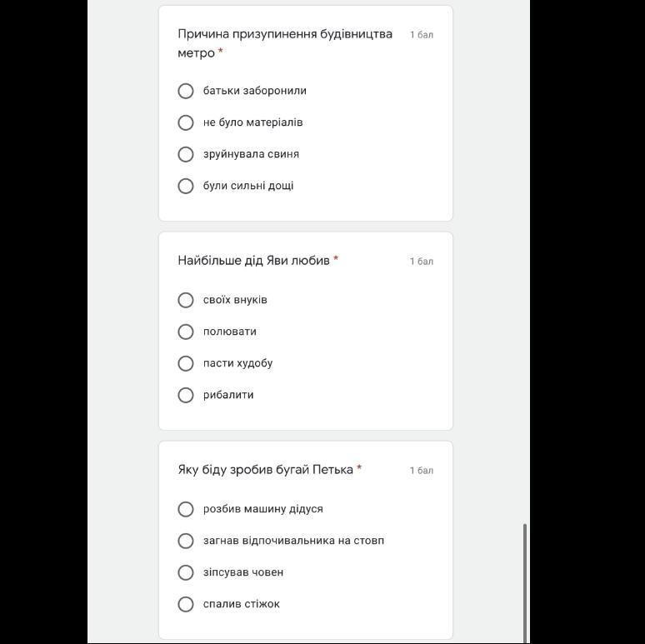The height and width of the screenshot is (644, 645).
Task: Mark the "спалив стіжок" answer
Action: point(186,604)
